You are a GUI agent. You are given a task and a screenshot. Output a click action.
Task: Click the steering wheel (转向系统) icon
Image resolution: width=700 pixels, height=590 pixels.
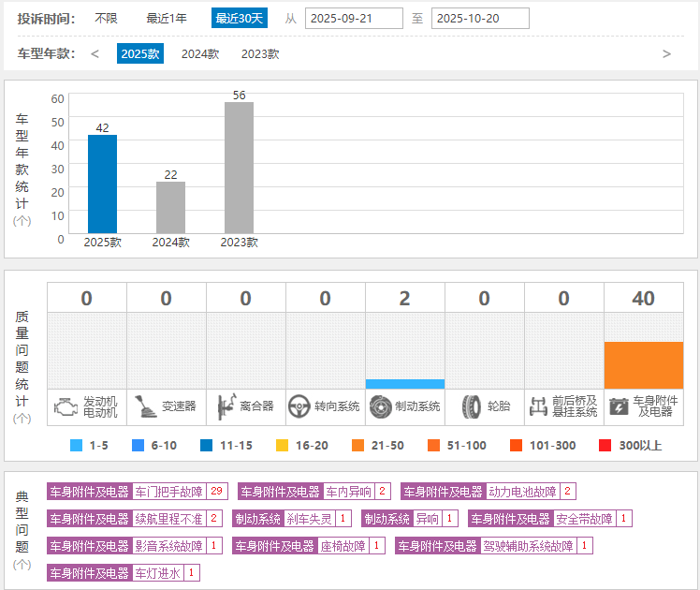pos(299,406)
